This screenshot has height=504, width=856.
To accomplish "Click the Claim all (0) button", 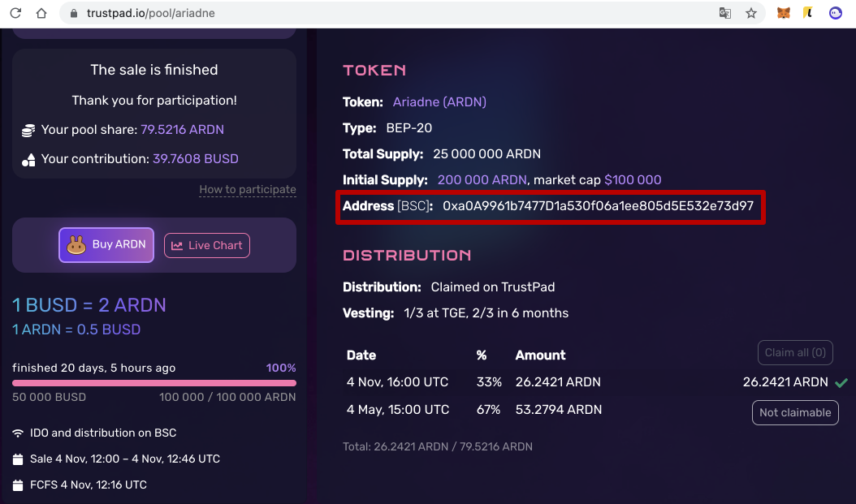I will click(795, 352).
